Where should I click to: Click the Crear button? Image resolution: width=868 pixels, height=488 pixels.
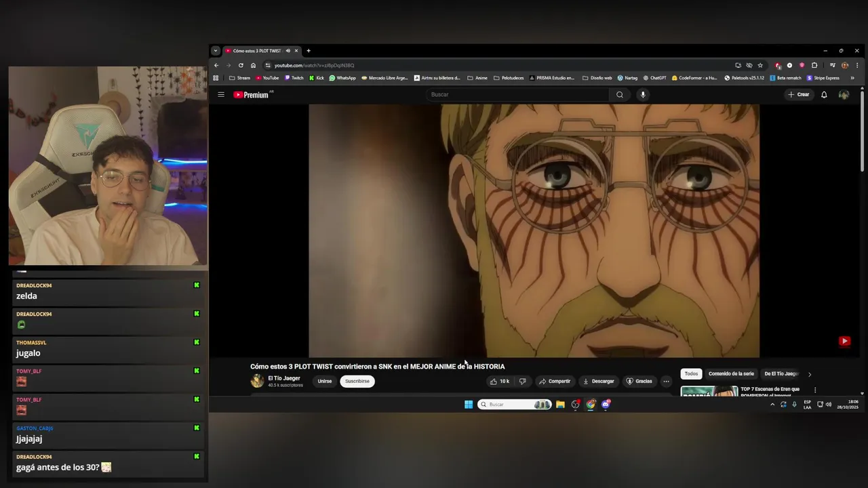click(799, 95)
